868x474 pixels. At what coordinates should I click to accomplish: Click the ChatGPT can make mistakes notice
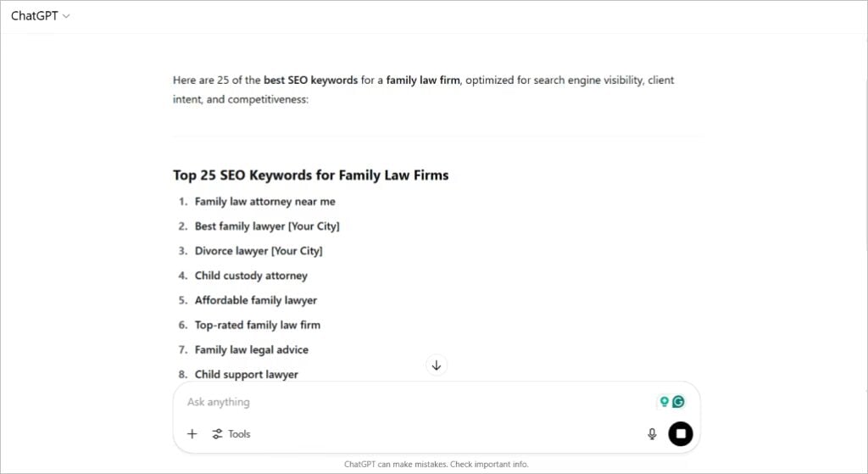pos(437,464)
